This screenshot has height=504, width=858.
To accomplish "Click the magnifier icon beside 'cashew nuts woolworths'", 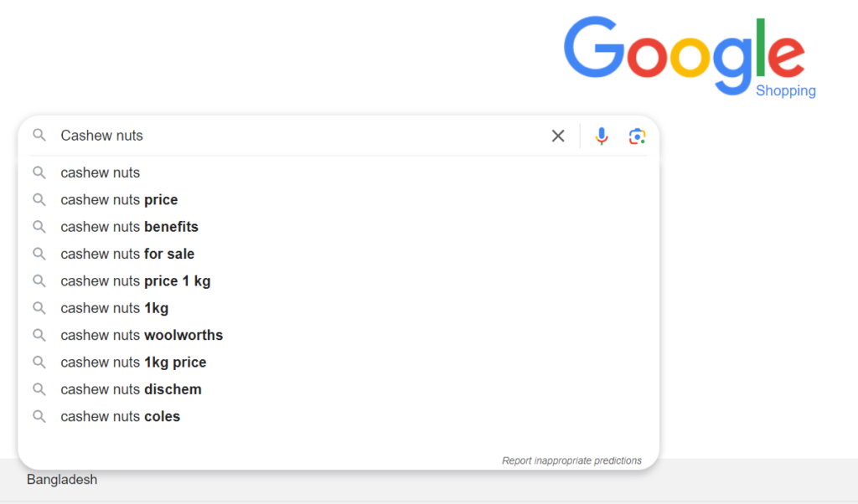I will point(39,335).
